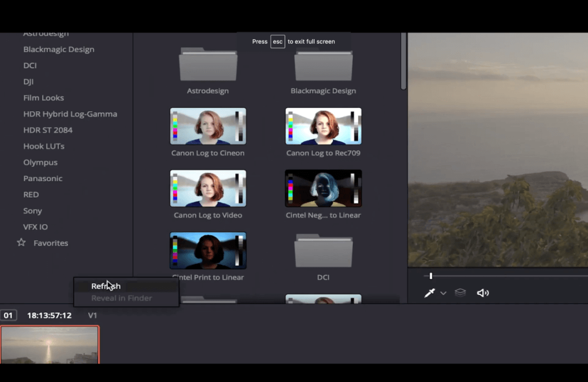Click the Favorites star icon in the sidebar
The image size is (588, 382).
tap(21, 243)
